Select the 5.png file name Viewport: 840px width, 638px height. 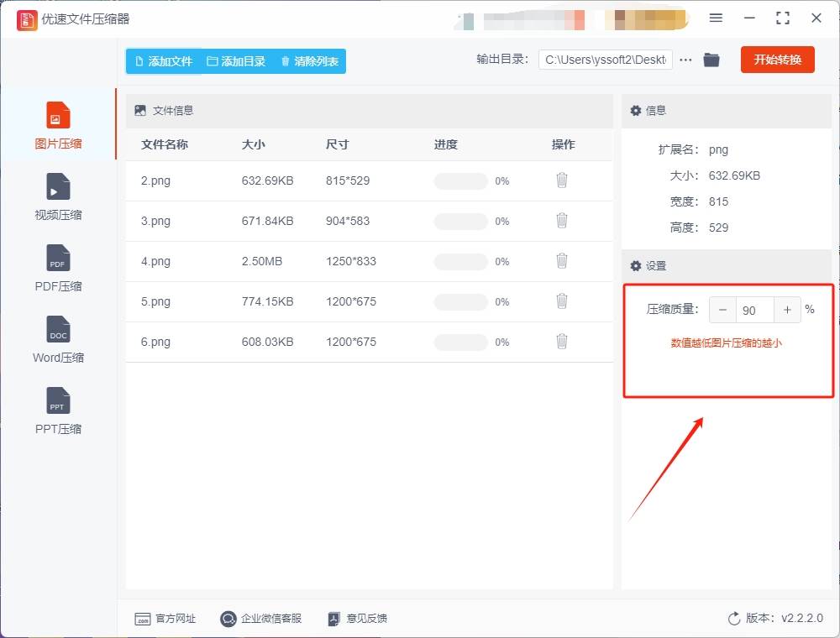(x=155, y=301)
